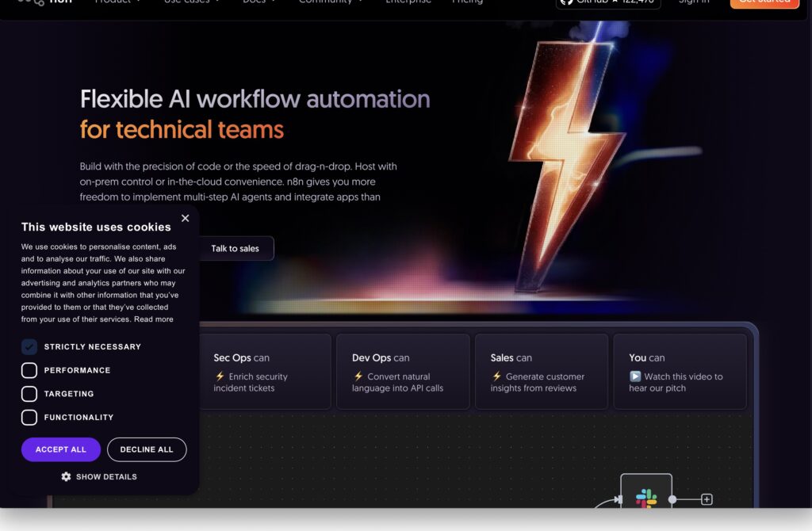Open the Read more cookie link
The image size is (812, 531).
coord(154,319)
